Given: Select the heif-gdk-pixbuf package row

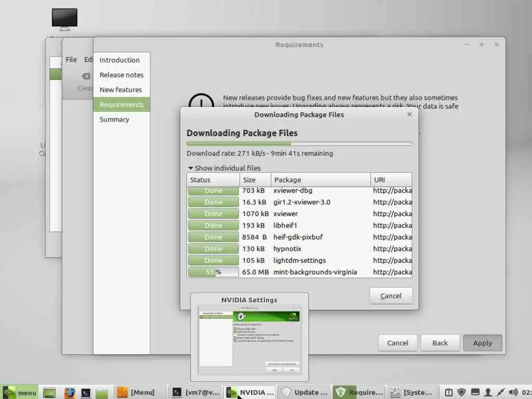Looking at the screenshot, I should (x=299, y=237).
